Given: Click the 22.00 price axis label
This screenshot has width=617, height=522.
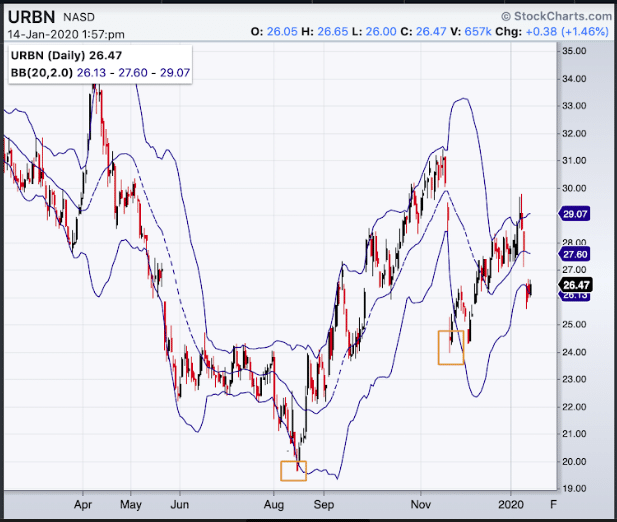Looking at the screenshot, I should click(x=574, y=407).
